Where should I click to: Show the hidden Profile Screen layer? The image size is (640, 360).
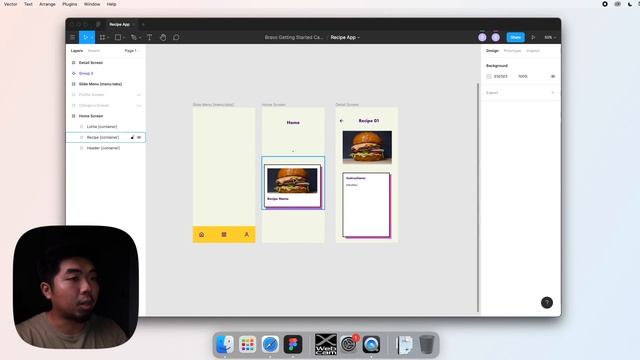tap(139, 95)
